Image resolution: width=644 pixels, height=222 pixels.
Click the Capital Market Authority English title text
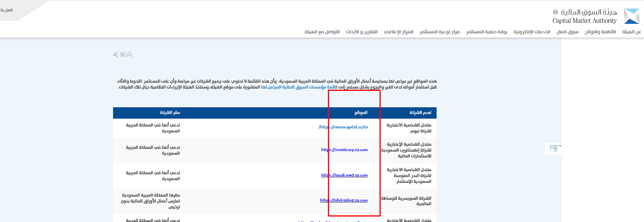[x=585, y=21]
